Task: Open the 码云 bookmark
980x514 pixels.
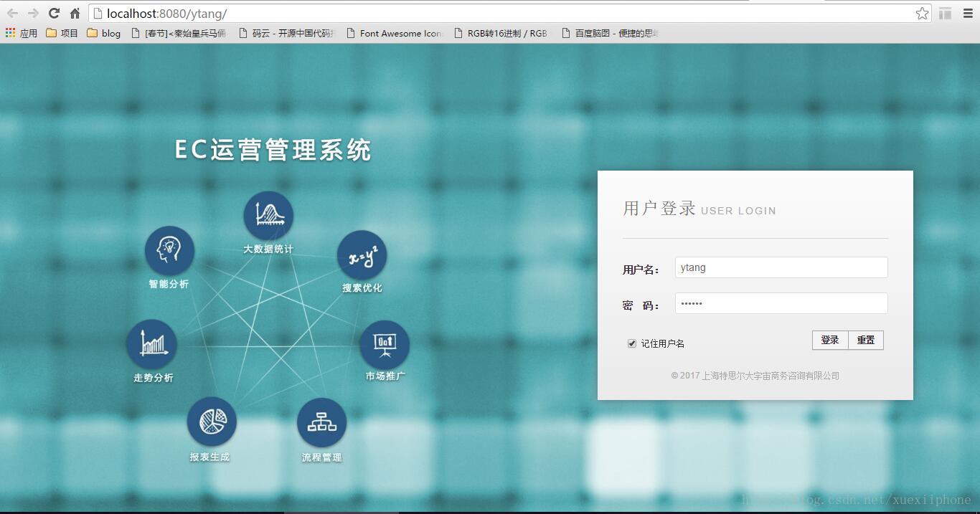Action: [x=287, y=33]
